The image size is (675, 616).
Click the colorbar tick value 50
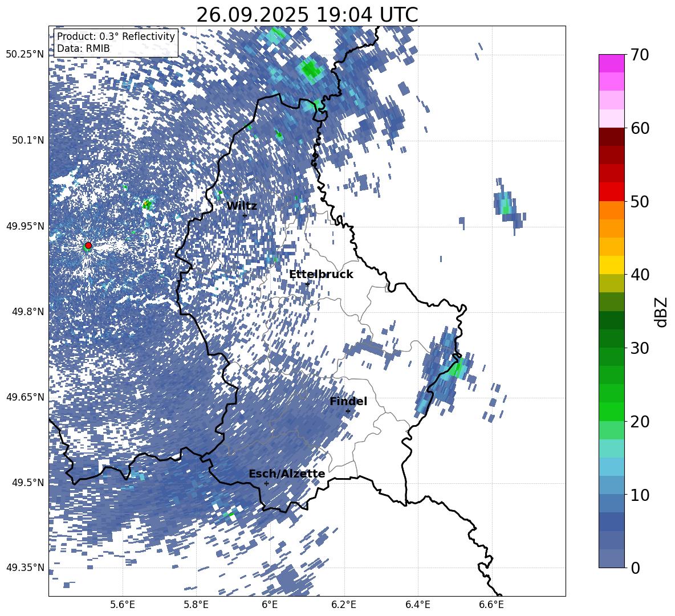[x=640, y=201]
